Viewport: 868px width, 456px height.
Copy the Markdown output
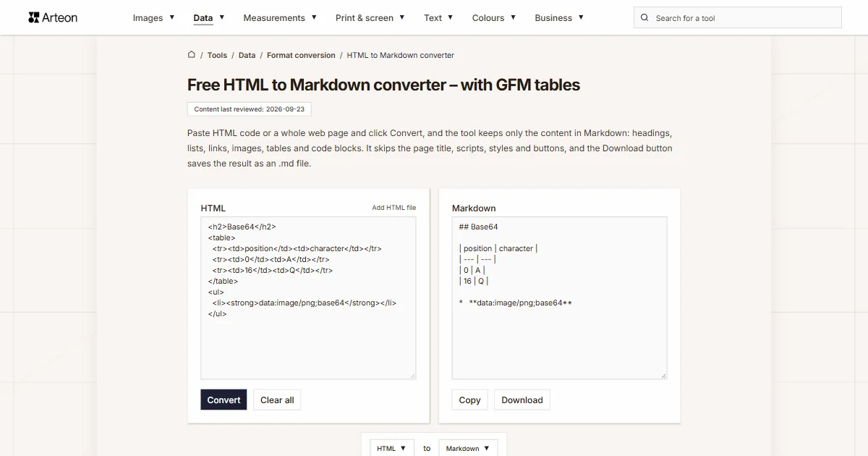[x=469, y=400]
